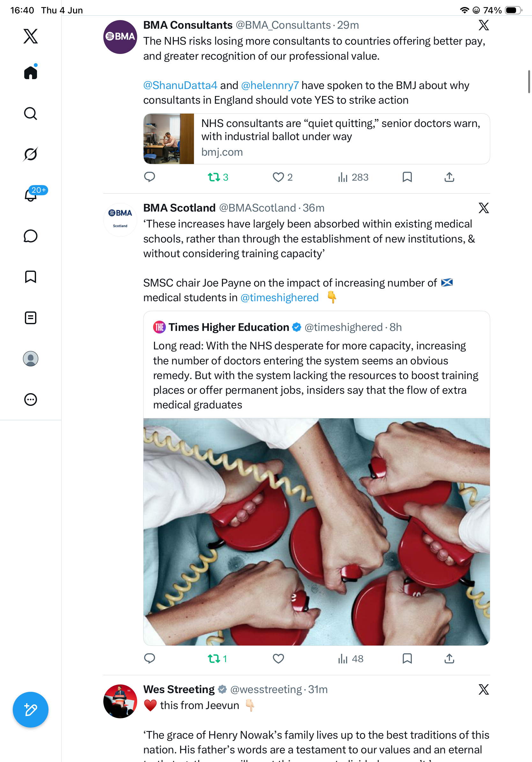Click X logo at sidebar top
Screen dimensions: 532x762
(31, 36)
